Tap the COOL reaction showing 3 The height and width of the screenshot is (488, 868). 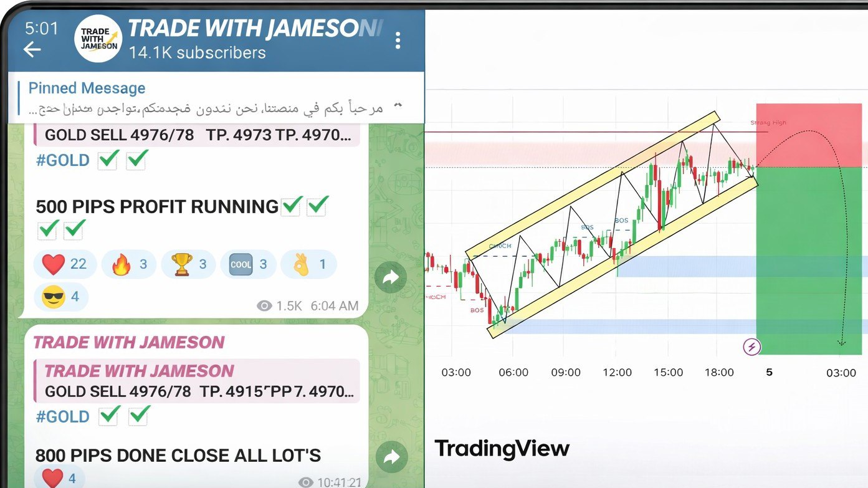[247, 264]
